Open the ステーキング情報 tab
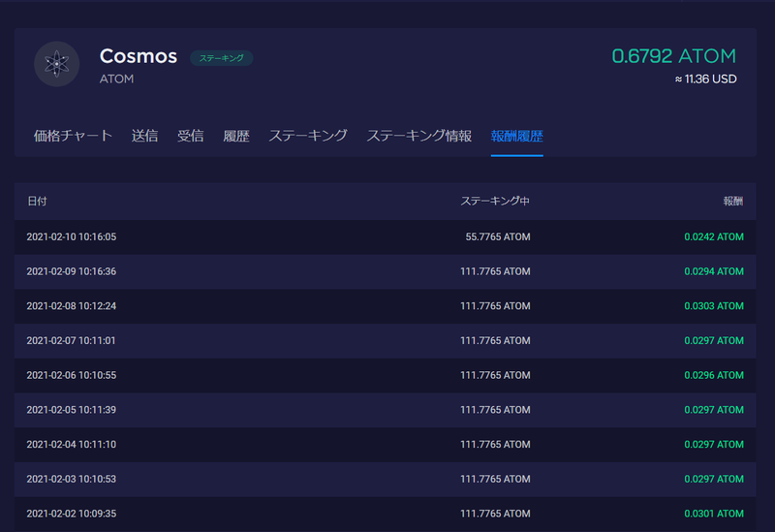The height and width of the screenshot is (532, 775). point(419,136)
